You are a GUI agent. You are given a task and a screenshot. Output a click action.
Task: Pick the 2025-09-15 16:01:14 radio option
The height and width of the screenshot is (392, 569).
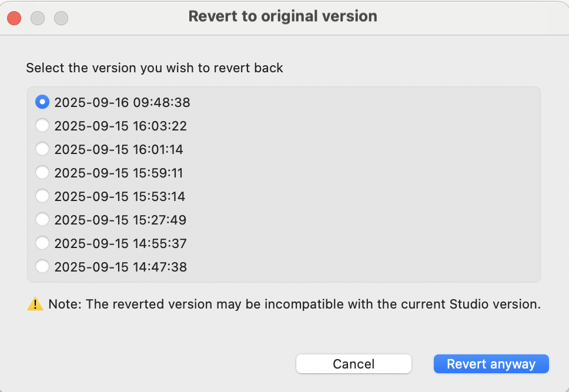[x=42, y=149]
